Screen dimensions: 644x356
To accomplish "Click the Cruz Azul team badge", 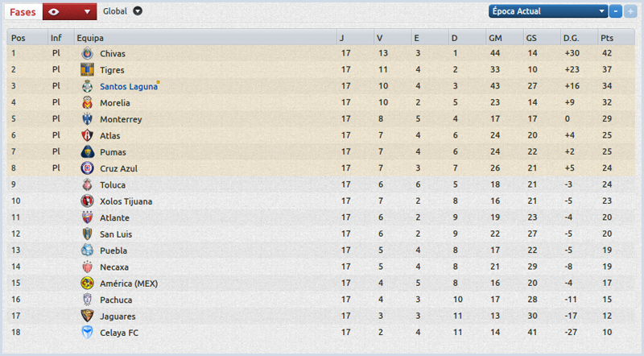I will tap(88, 168).
